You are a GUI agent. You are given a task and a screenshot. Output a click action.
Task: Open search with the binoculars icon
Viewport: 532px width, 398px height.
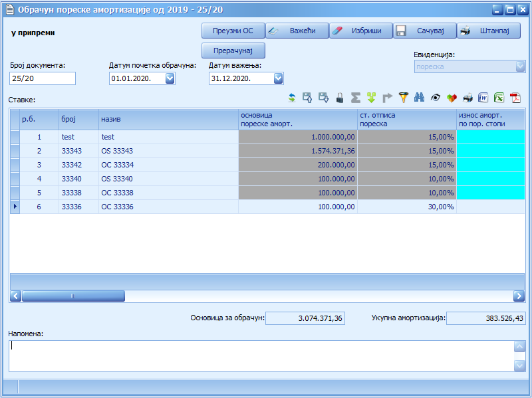click(x=420, y=98)
